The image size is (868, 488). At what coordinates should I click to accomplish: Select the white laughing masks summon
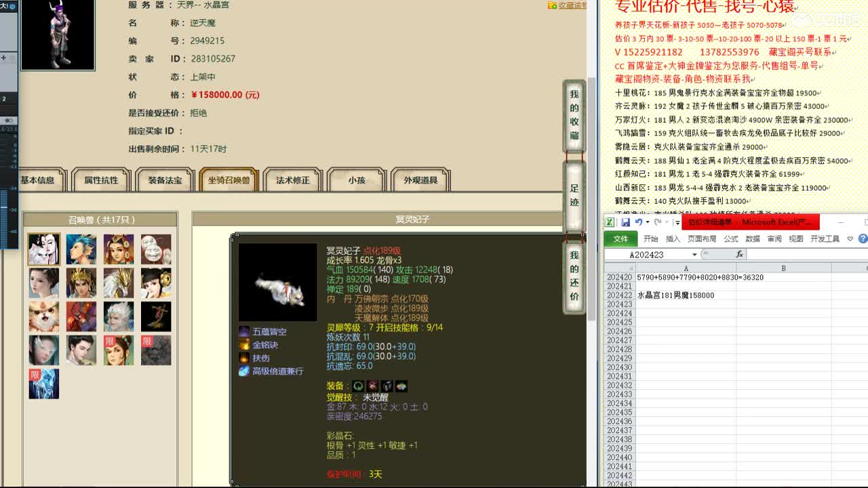pyautogui.click(x=156, y=249)
